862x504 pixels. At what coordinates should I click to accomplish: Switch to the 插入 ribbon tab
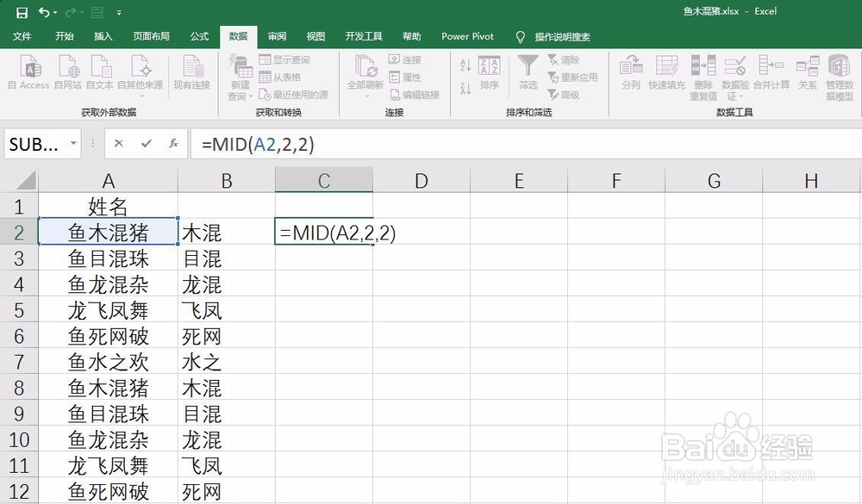tap(103, 36)
